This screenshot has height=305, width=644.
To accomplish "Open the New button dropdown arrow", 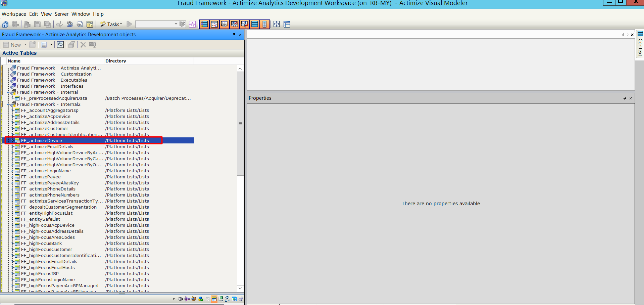I will (25, 45).
